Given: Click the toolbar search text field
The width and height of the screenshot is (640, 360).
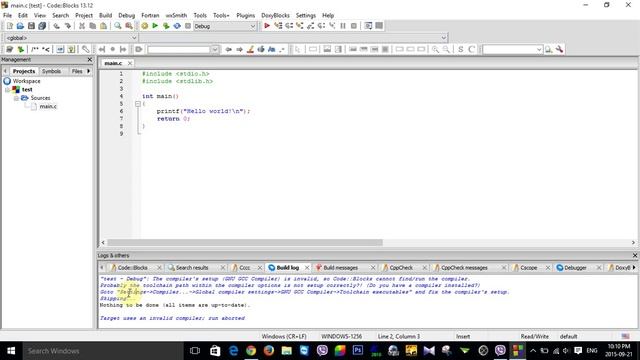Looking at the screenshot, I should pyautogui.click(x=179, y=49).
